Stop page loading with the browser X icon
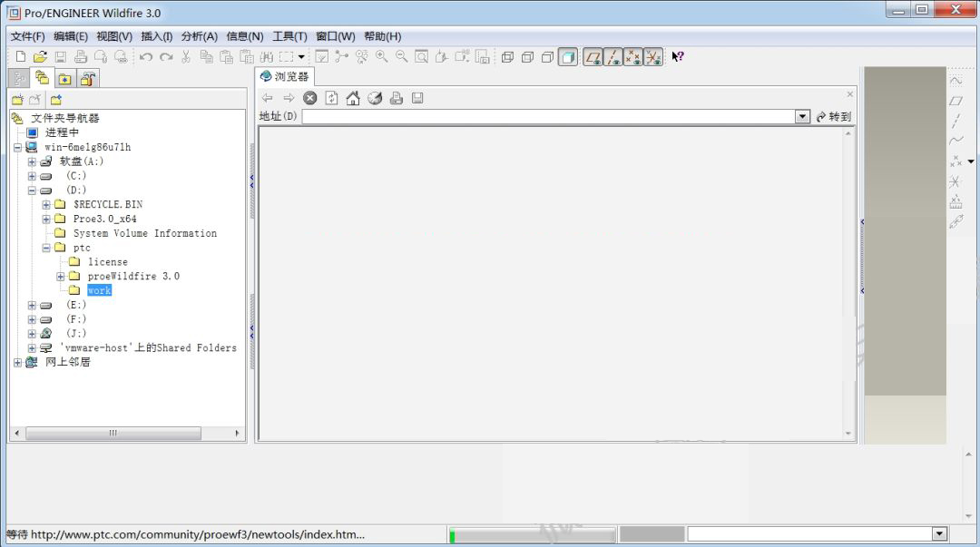The height and width of the screenshot is (547, 980). click(310, 98)
